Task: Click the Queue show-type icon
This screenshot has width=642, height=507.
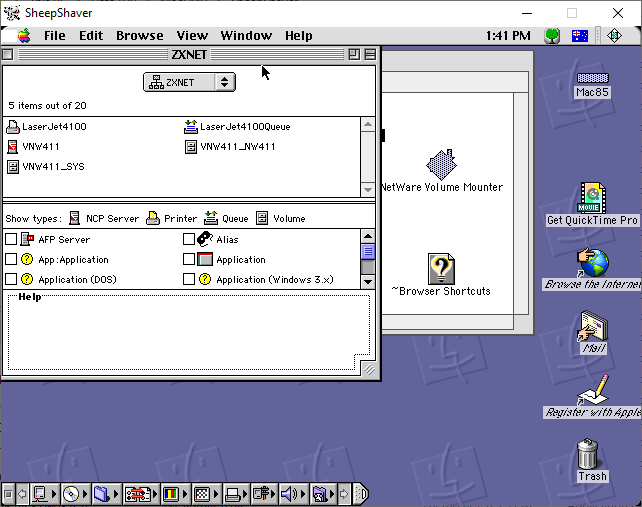Action: pos(211,218)
